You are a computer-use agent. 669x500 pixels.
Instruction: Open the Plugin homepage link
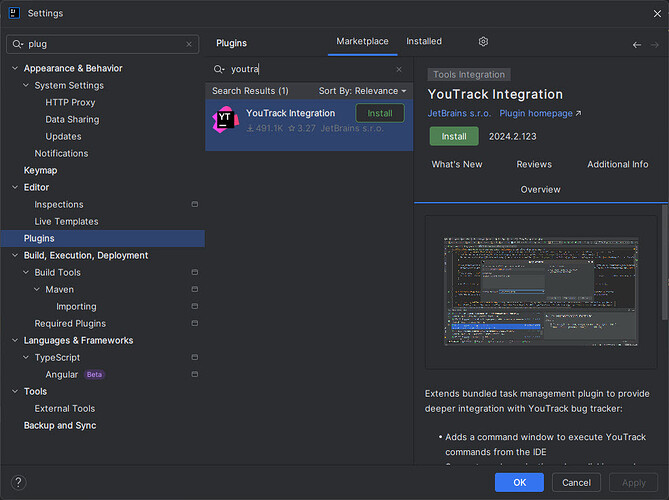(x=540, y=113)
